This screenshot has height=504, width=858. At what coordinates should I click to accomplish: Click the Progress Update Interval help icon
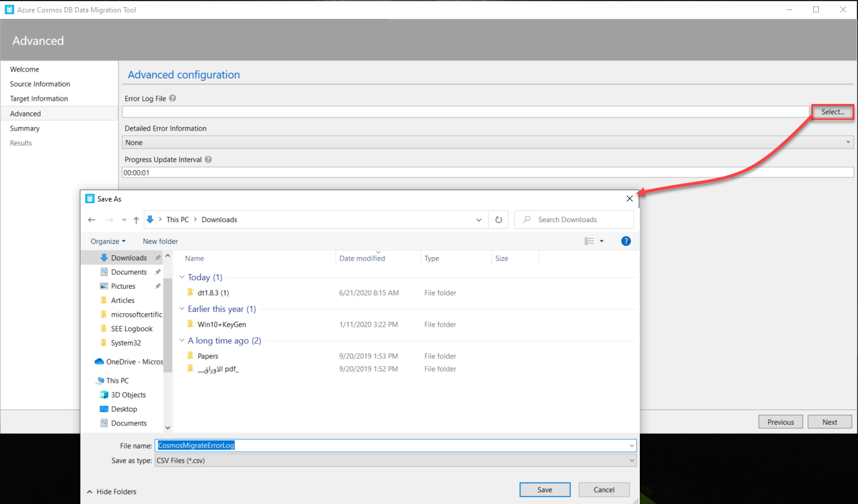[208, 159]
